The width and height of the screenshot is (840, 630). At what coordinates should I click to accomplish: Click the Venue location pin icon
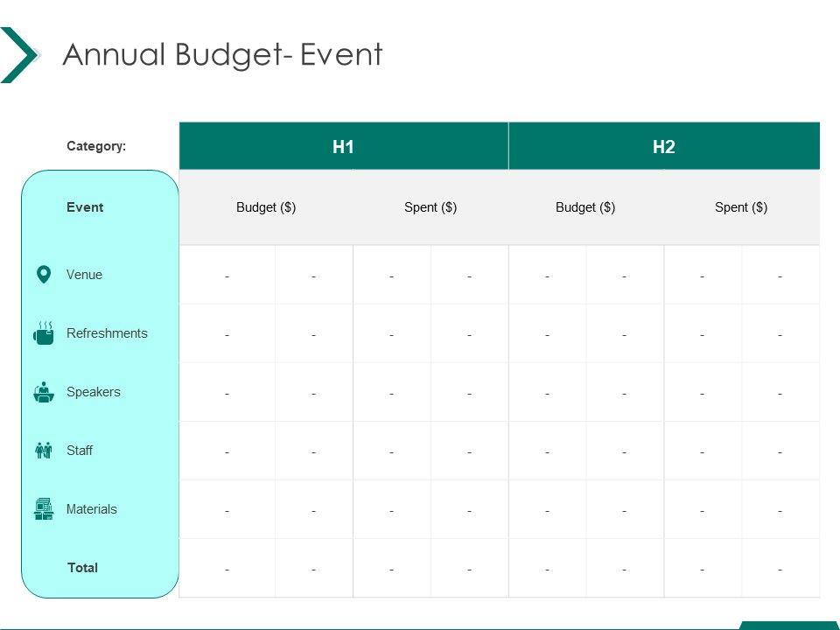click(x=43, y=275)
